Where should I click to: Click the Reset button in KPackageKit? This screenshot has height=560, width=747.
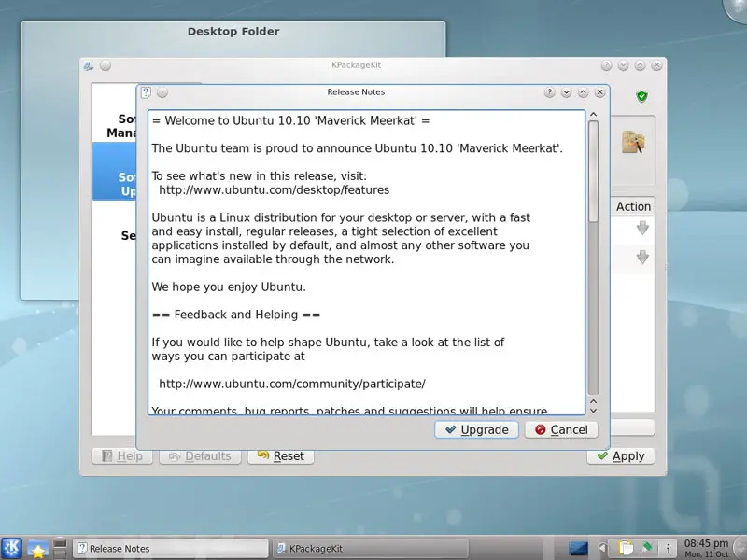pos(281,455)
